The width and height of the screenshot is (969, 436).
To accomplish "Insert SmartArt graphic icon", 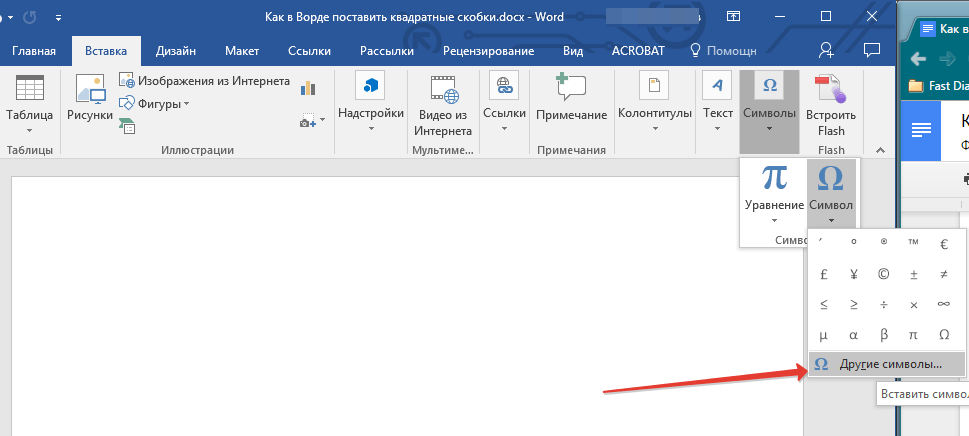I will [127, 126].
